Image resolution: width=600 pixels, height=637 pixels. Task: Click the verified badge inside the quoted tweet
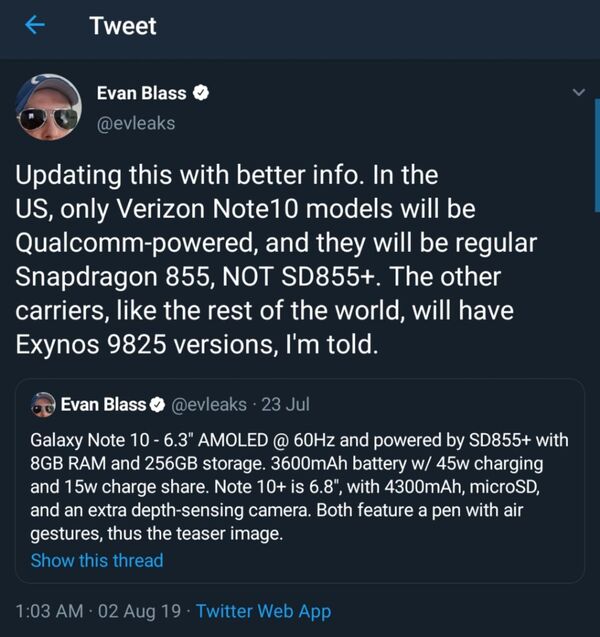tap(156, 405)
